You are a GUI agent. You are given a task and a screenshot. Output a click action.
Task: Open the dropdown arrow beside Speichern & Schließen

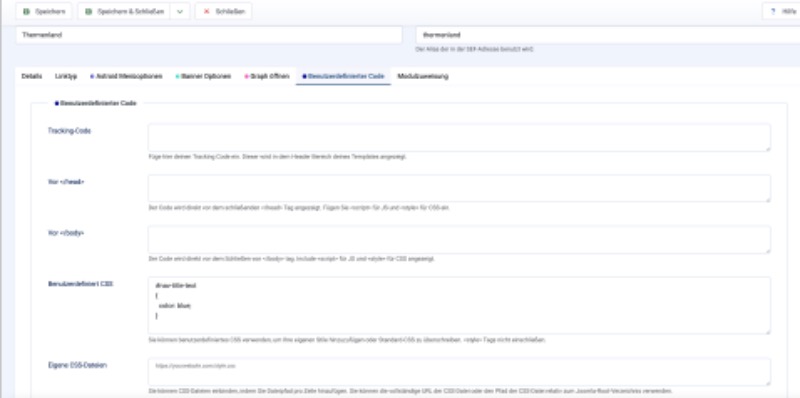(180, 11)
